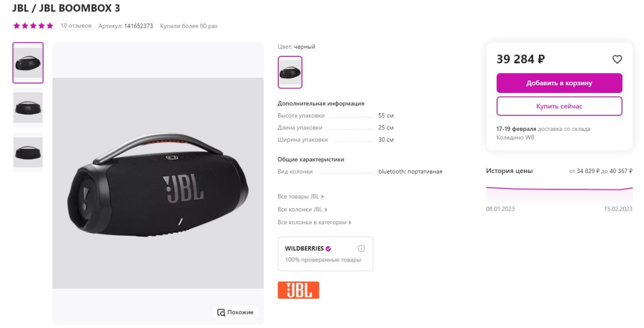Viewport: 644px width, 328px height.
Task: Click Купить сейчас button
Action: click(559, 106)
